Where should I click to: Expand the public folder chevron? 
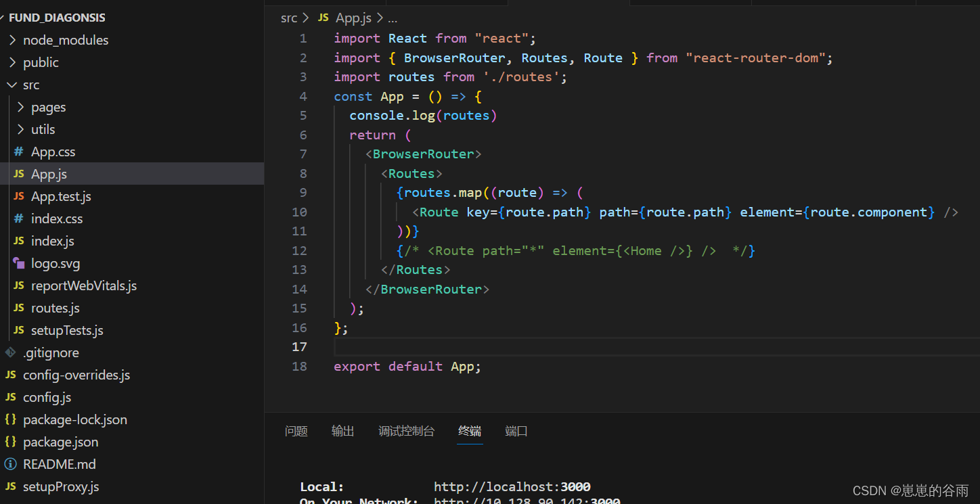click(12, 62)
